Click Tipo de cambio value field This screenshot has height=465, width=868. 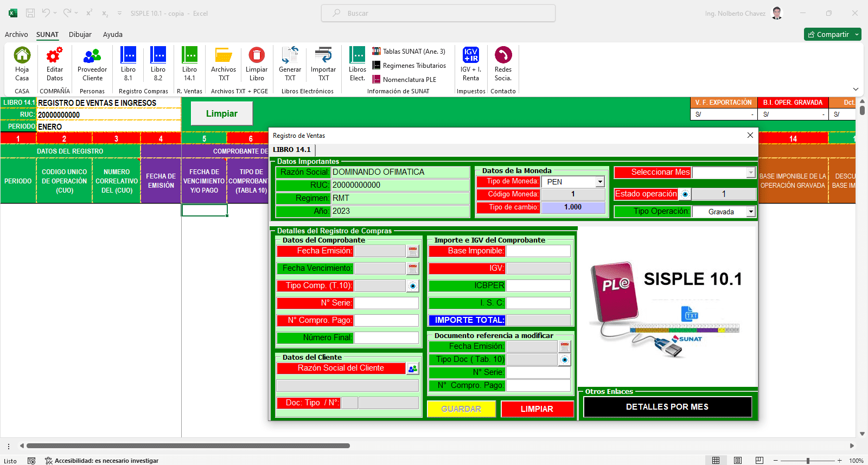point(573,207)
